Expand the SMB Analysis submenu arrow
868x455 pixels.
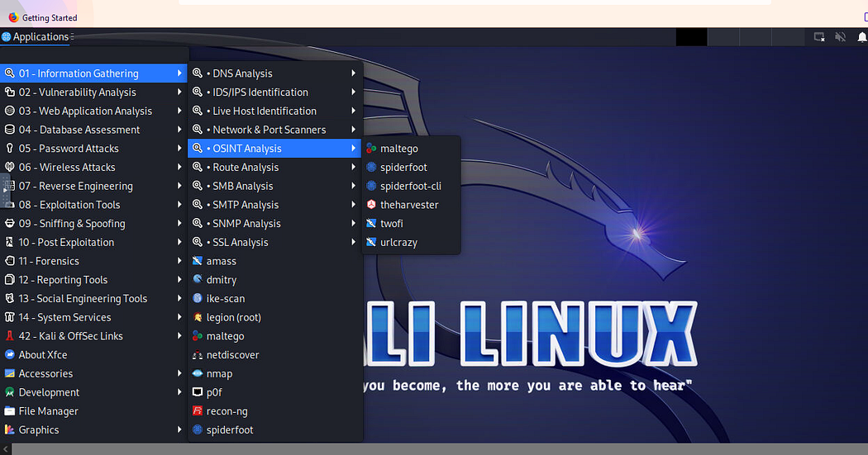point(353,187)
